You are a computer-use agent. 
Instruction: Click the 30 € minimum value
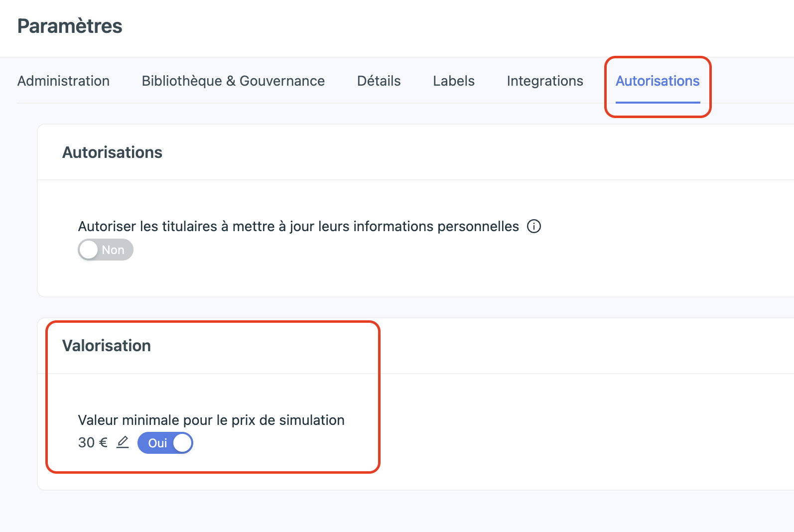tap(93, 443)
